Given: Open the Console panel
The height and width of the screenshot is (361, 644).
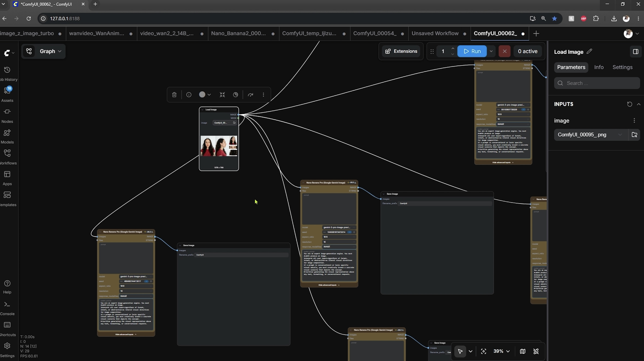Looking at the screenshot, I should (x=7, y=308).
